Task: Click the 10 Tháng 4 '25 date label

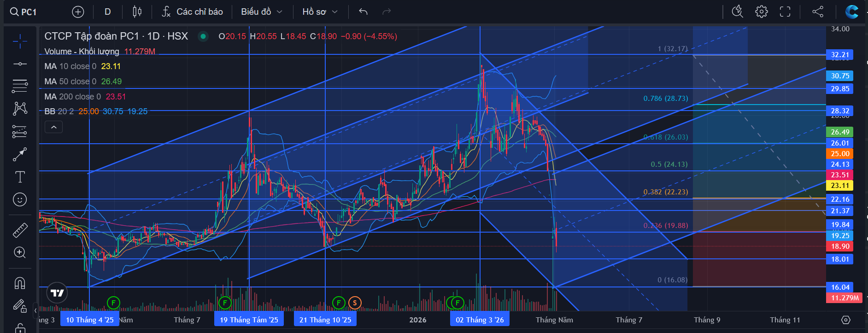Action: [90, 320]
